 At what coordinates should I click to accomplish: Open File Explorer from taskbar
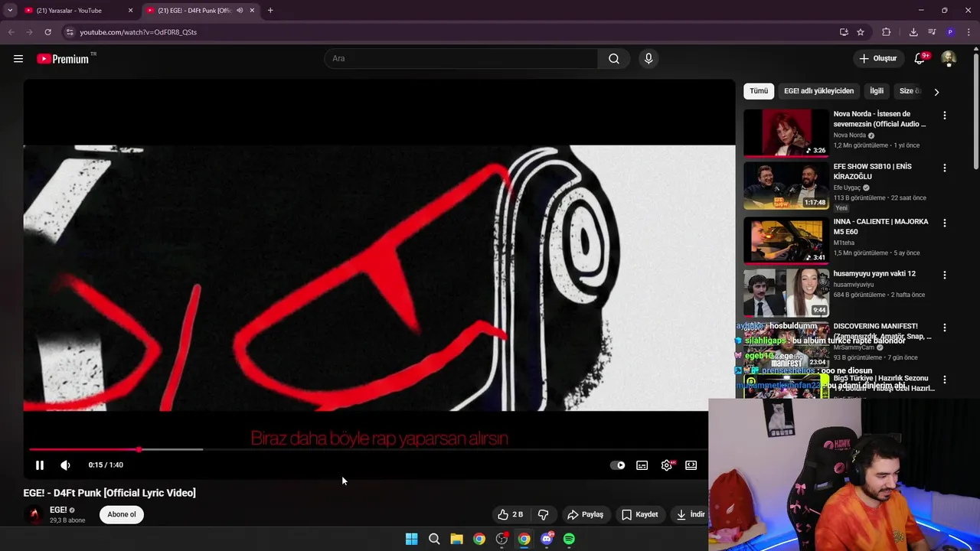456,539
